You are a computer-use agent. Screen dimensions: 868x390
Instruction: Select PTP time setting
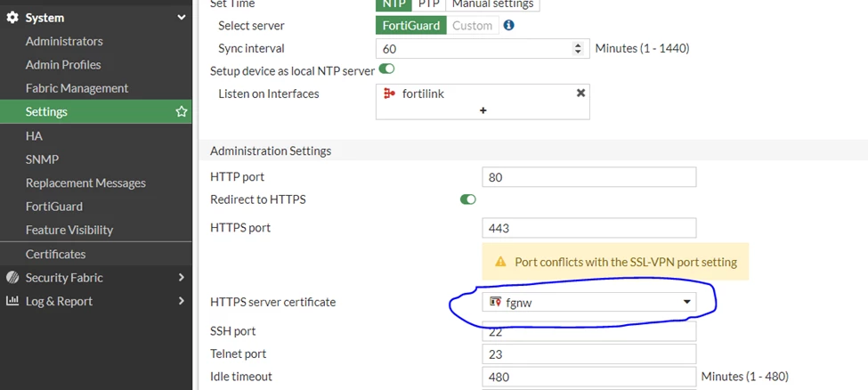pos(428,4)
